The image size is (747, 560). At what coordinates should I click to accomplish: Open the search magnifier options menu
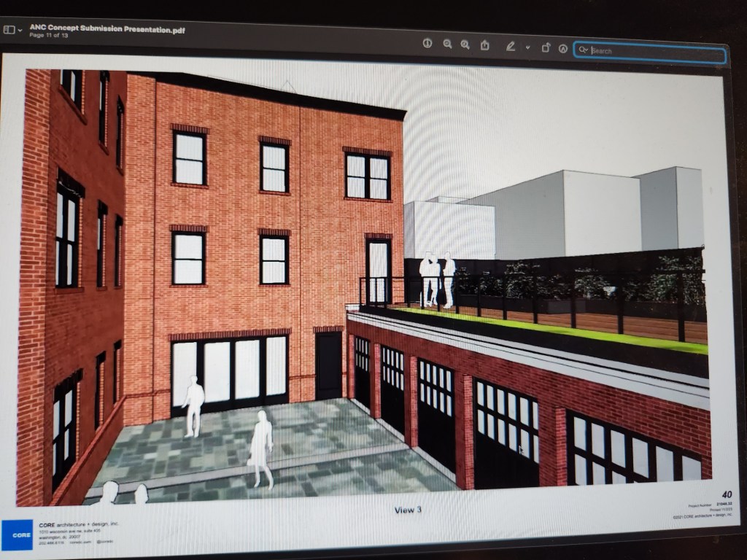[x=583, y=50]
